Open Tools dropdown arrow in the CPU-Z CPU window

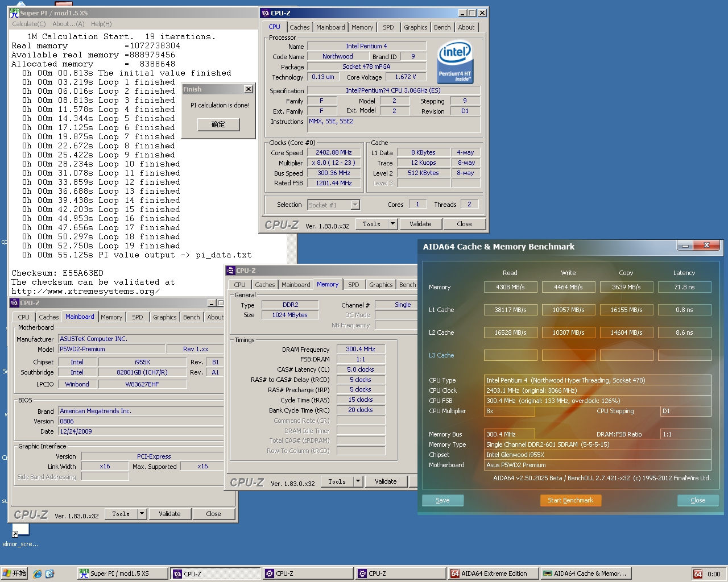coord(392,224)
